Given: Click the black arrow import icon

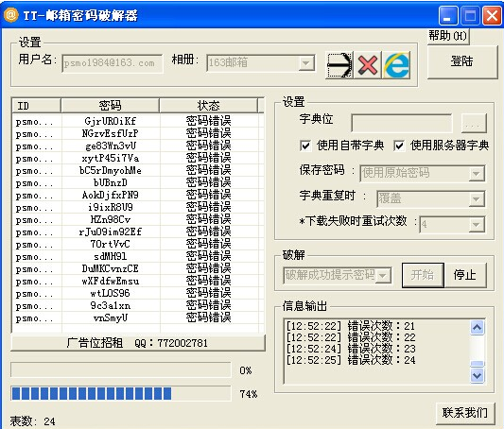Looking at the screenshot, I should 339,65.
